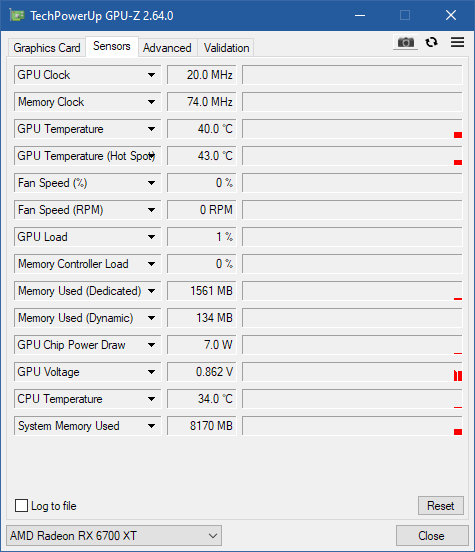
Task: Expand the Fan Speed (RPM) dropdown
Action: tap(151, 210)
